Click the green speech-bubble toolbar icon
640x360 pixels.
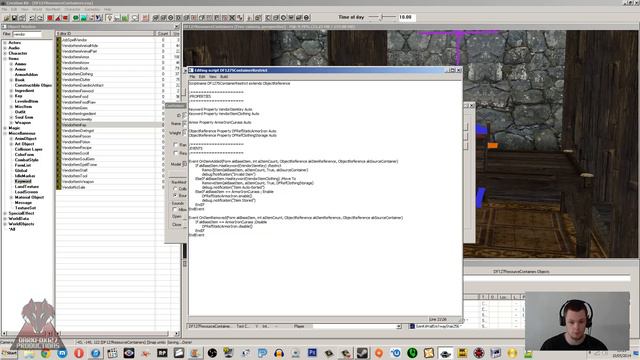(76, 18)
